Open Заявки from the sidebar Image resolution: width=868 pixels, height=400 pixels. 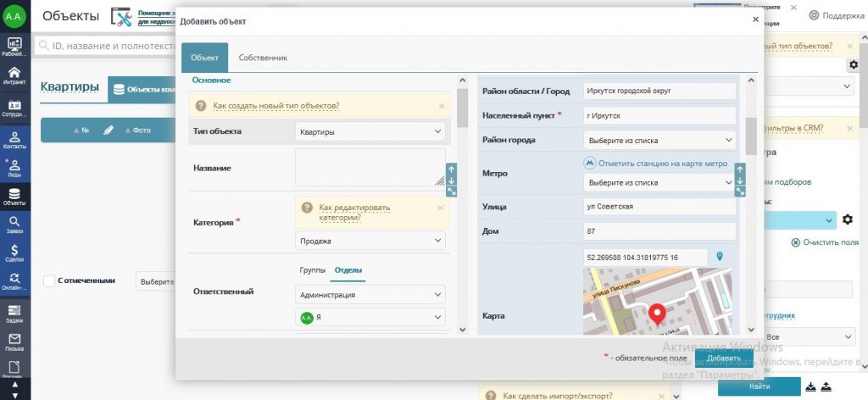pyautogui.click(x=14, y=224)
